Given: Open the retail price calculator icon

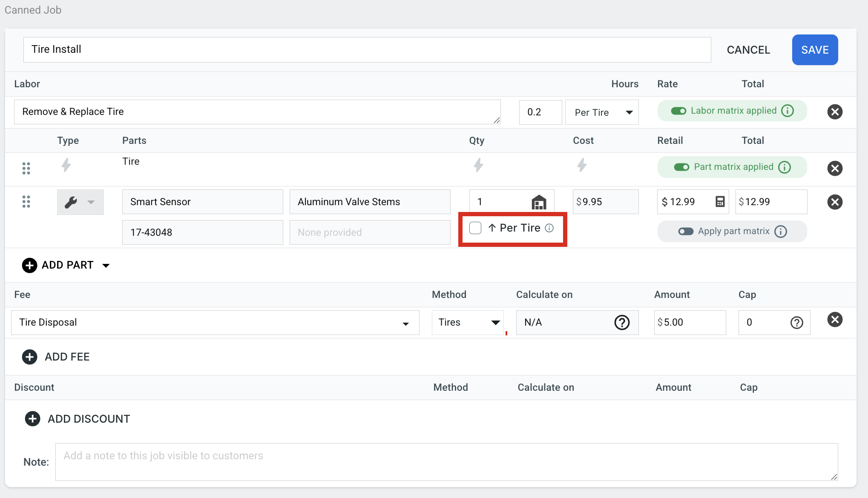Looking at the screenshot, I should [720, 202].
